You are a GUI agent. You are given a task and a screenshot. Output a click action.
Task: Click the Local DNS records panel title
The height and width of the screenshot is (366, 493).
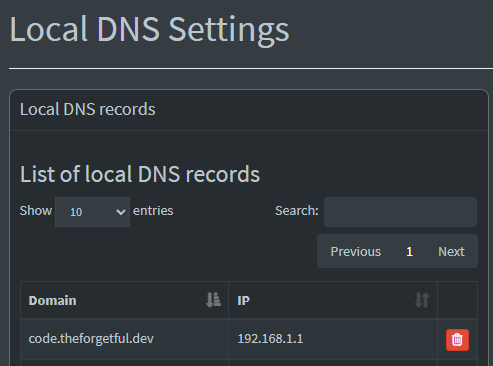[88, 109]
